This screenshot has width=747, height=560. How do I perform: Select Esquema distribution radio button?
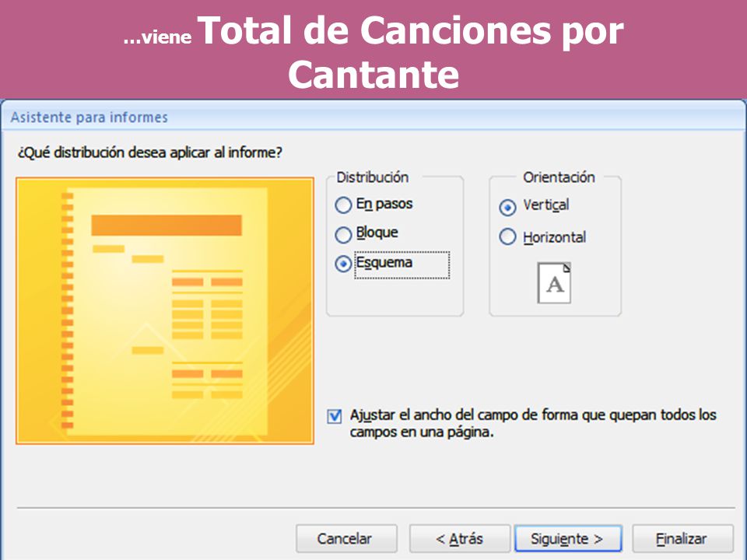point(343,264)
